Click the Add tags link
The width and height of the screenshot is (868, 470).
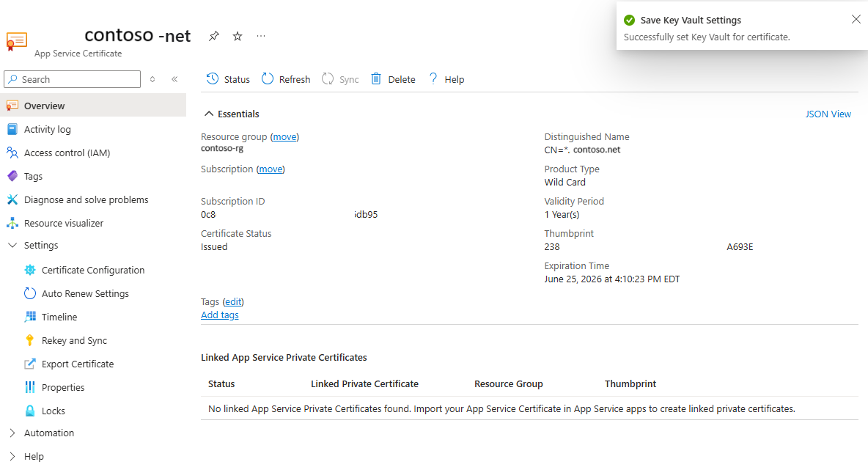tap(220, 315)
